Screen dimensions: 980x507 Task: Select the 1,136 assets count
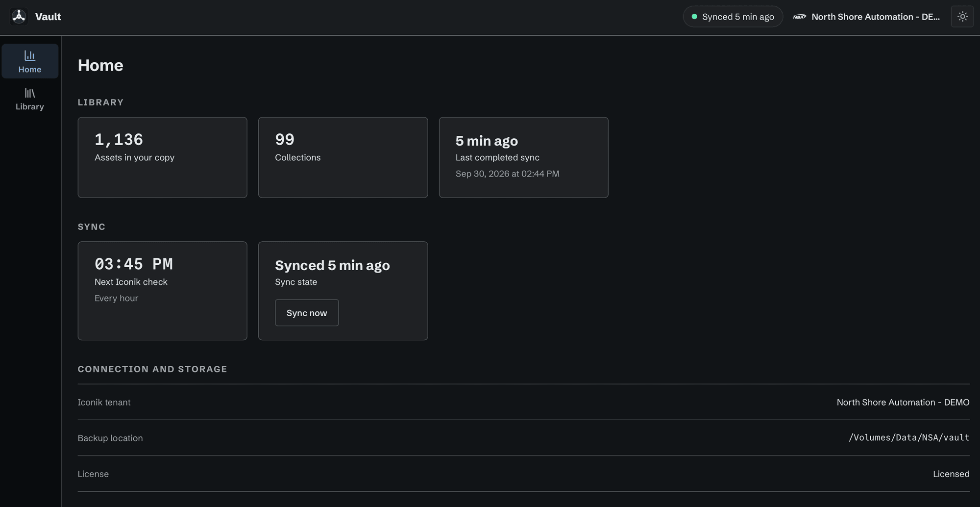[119, 140]
